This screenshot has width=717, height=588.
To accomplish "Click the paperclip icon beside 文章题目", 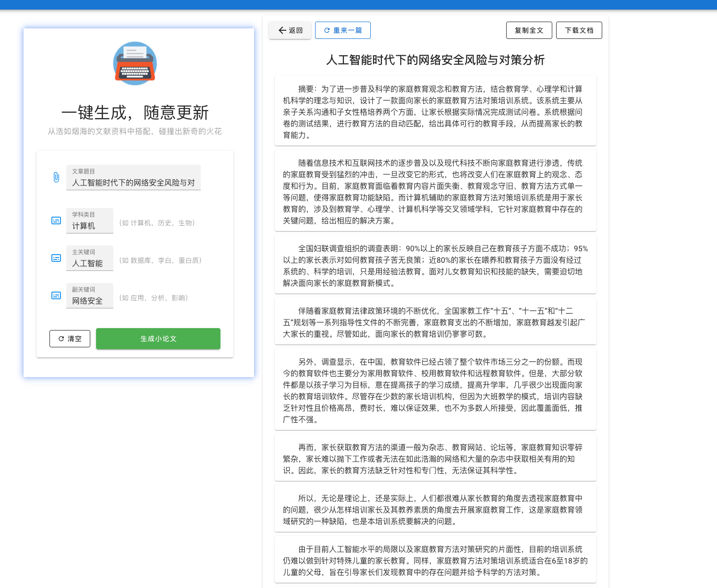I will (56, 177).
